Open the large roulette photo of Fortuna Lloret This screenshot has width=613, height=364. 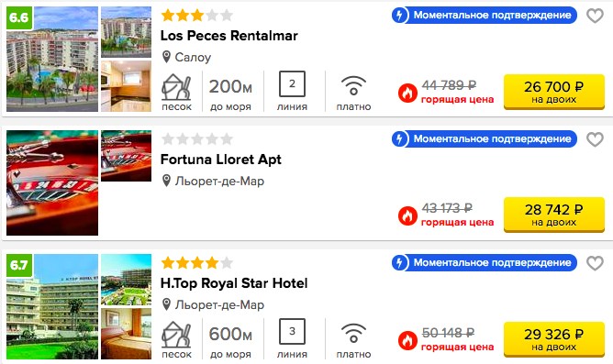(x=52, y=182)
